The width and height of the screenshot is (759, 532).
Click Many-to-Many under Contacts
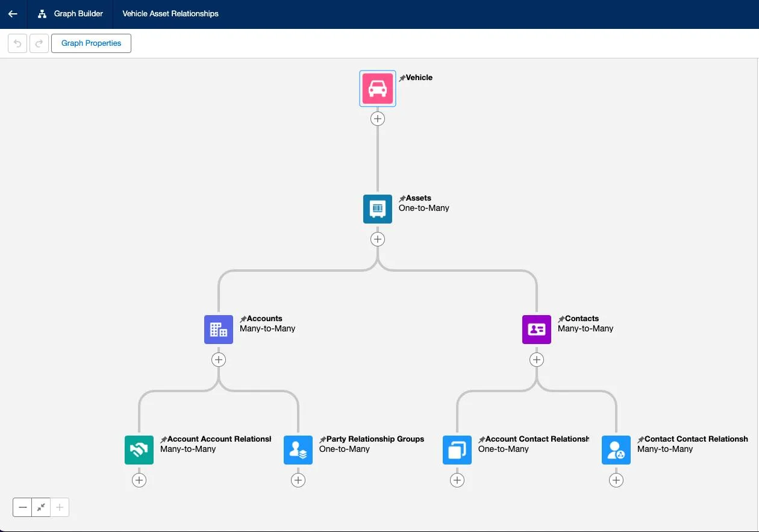[x=586, y=328]
